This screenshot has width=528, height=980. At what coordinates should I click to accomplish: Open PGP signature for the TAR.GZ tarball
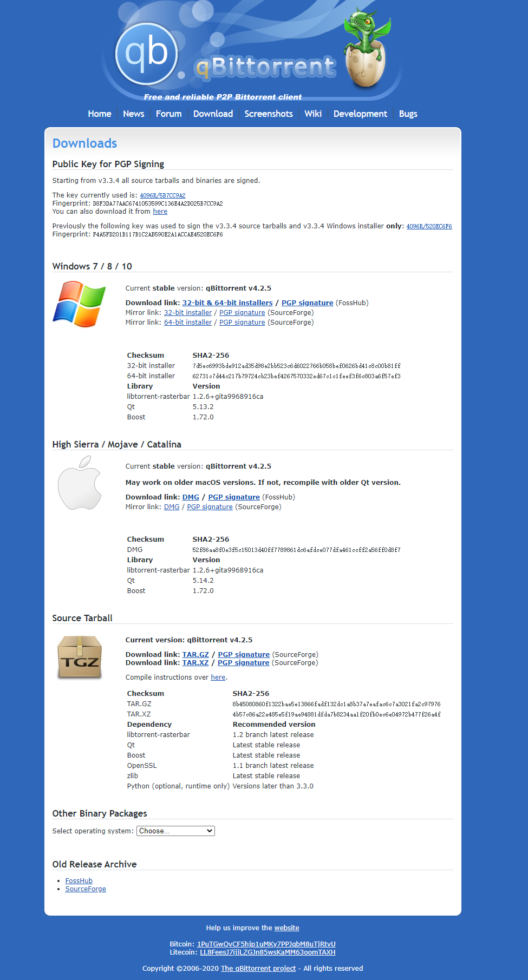(244, 655)
